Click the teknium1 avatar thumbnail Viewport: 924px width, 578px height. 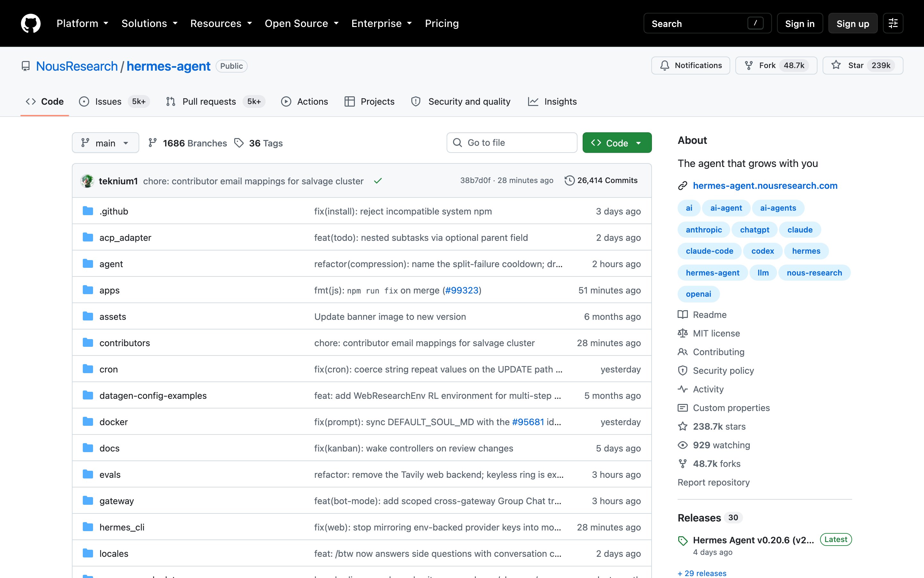87,181
